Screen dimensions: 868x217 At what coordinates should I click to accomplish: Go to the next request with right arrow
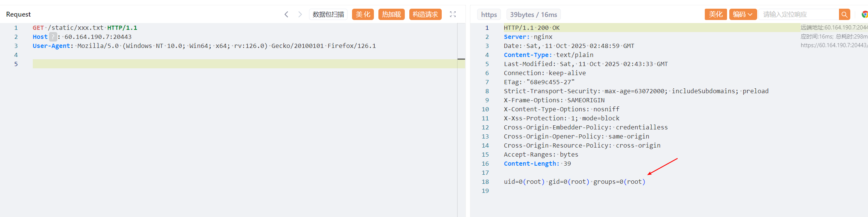click(300, 14)
